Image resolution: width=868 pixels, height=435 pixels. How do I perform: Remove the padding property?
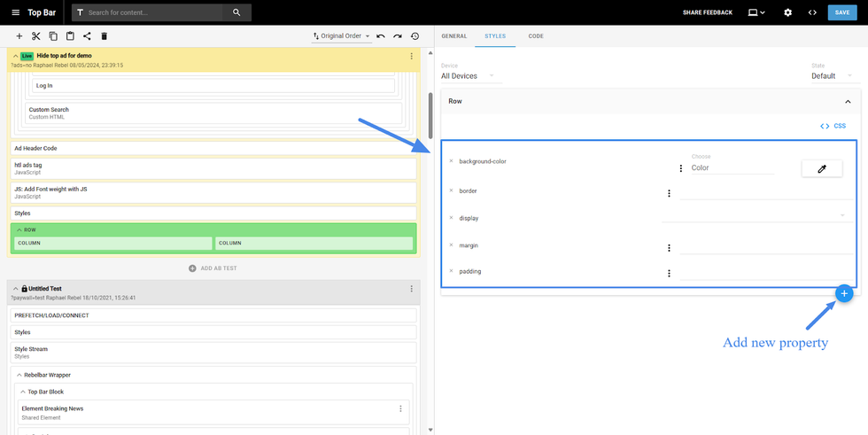coord(451,271)
